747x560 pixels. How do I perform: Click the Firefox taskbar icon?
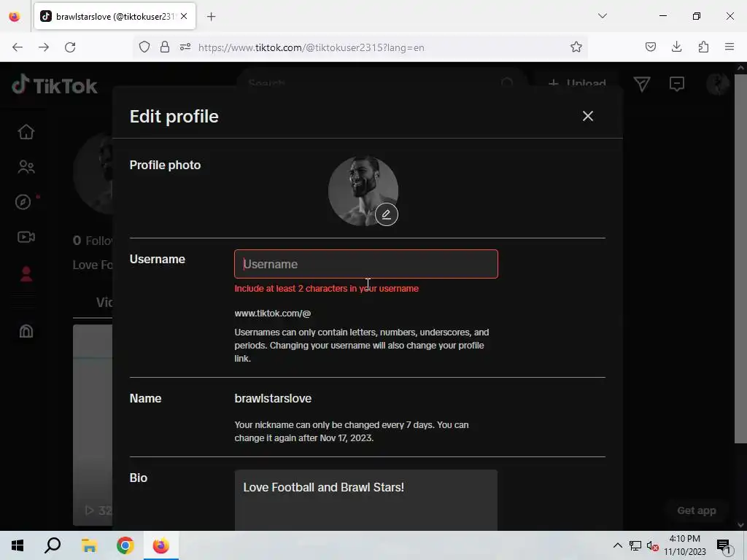click(160, 545)
